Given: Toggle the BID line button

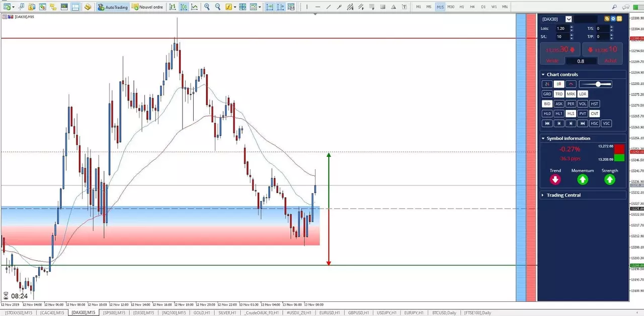Looking at the screenshot, I should coord(547,104).
